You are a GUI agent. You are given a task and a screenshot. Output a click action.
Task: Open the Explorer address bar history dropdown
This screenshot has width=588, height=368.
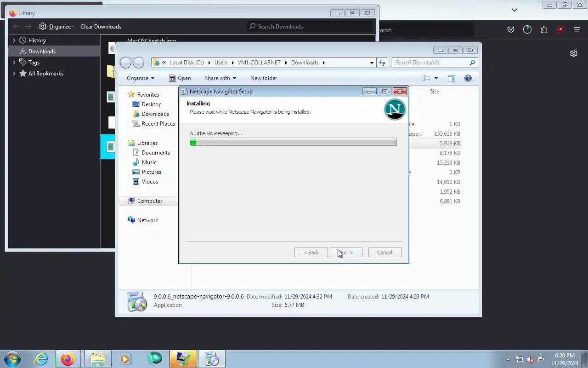pos(372,63)
